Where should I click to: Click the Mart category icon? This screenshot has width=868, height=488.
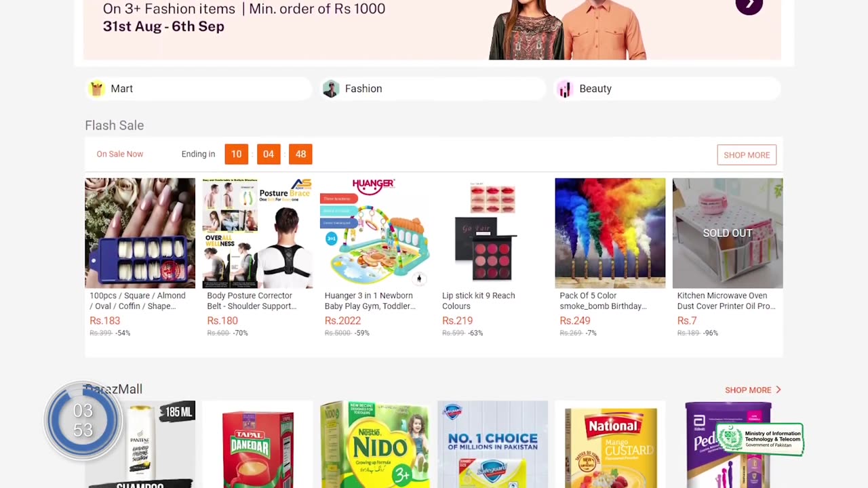(x=97, y=89)
